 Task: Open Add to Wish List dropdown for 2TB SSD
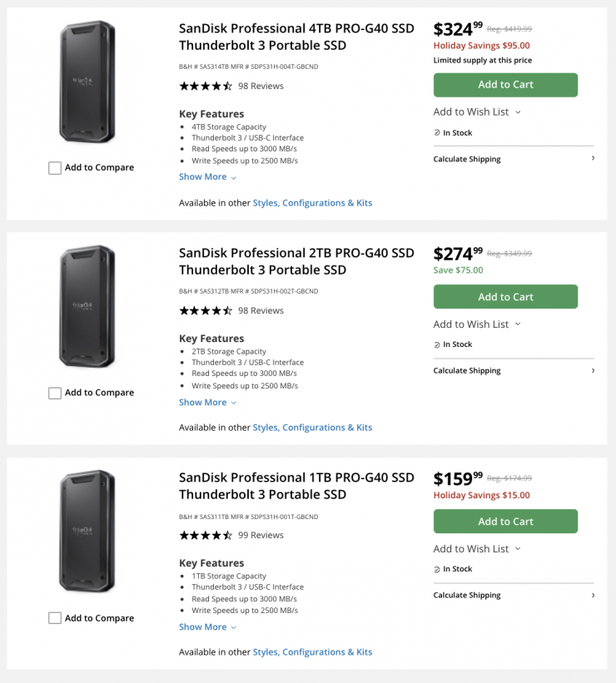(477, 324)
